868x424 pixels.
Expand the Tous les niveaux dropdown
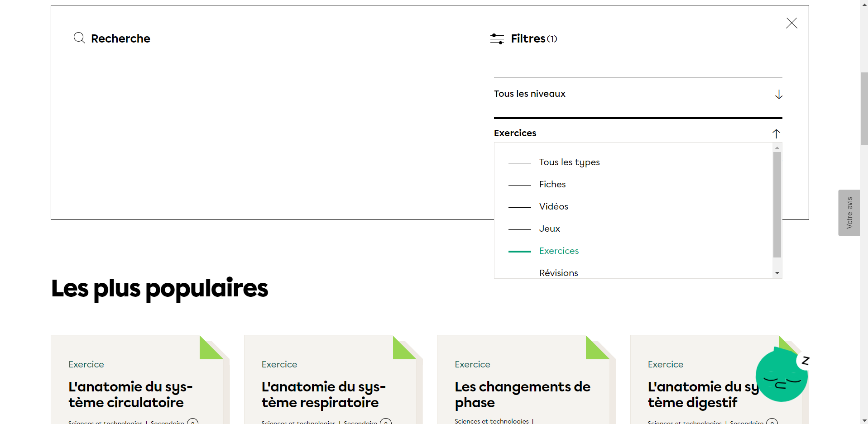tap(638, 94)
